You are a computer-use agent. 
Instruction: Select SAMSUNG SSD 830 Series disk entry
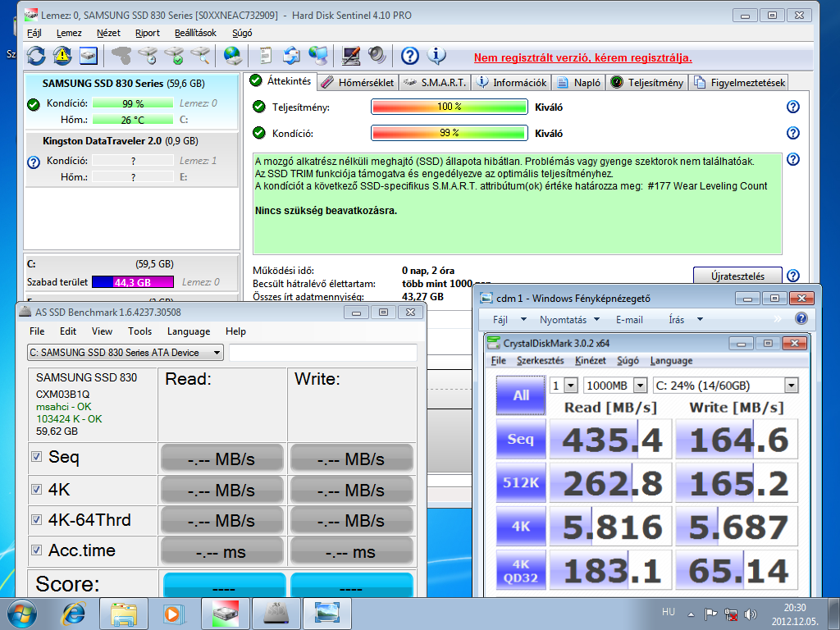[x=131, y=102]
